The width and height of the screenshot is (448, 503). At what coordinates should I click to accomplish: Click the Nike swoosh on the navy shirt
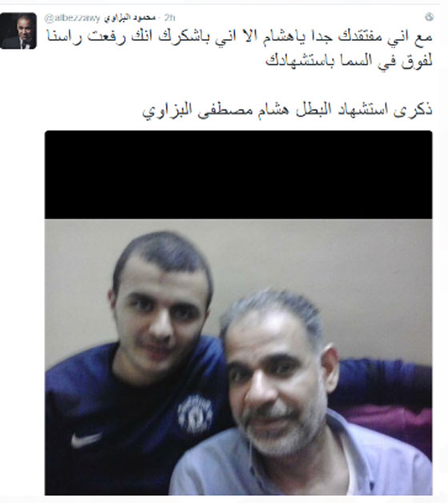(86, 440)
